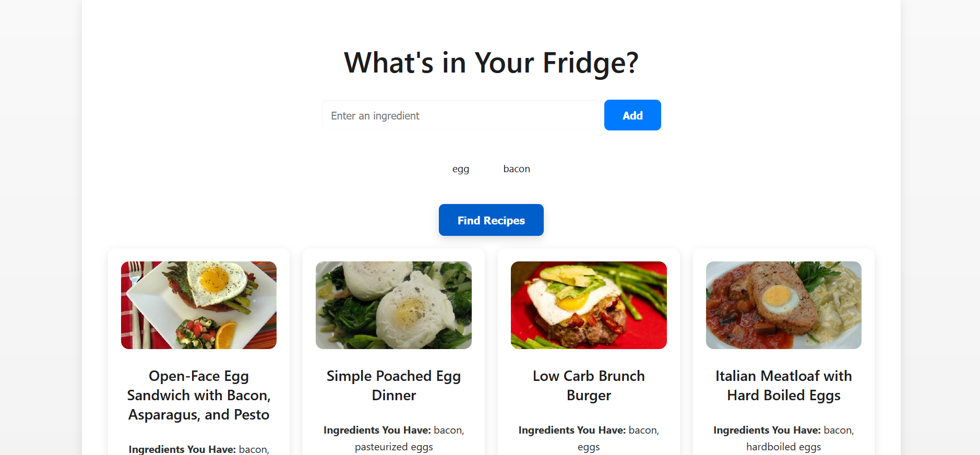The width and height of the screenshot is (980, 455).
Task: Open the Low Carb Brunch Burger photo
Action: coord(589,305)
